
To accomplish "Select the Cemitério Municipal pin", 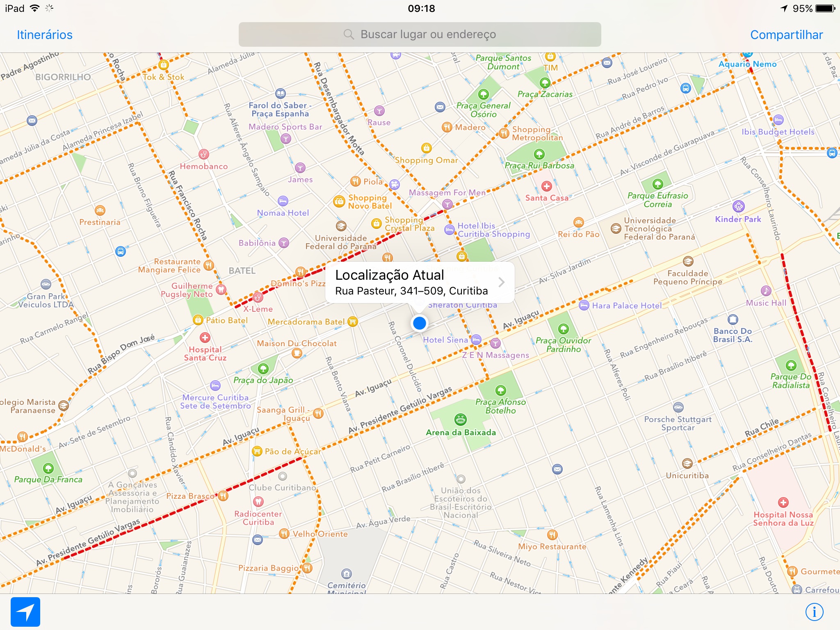I will tap(347, 573).
